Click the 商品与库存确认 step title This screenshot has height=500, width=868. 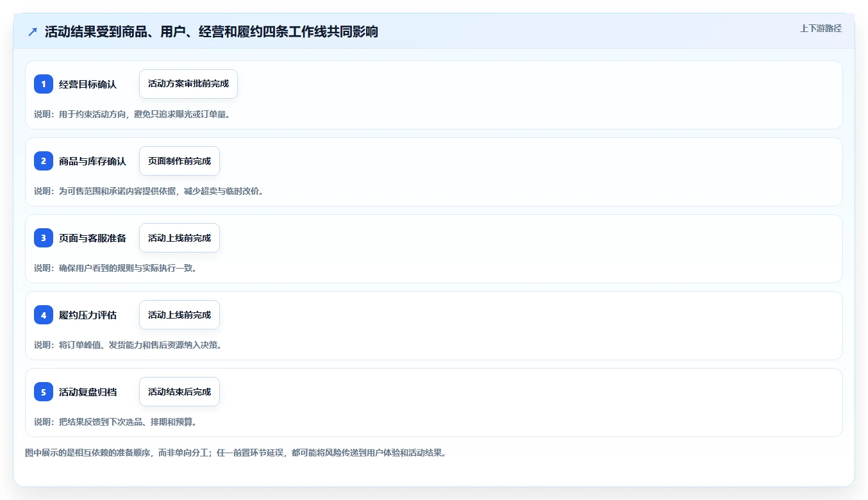pyautogui.click(x=92, y=161)
